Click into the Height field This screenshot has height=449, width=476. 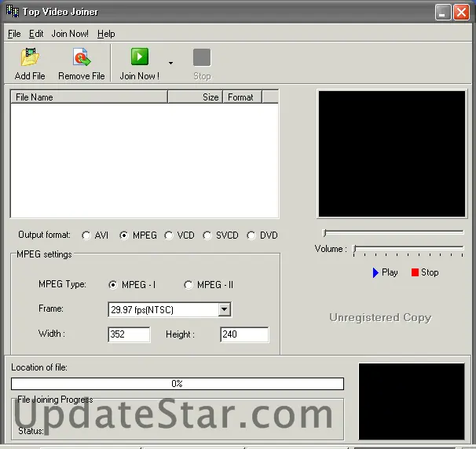pyautogui.click(x=244, y=334)
